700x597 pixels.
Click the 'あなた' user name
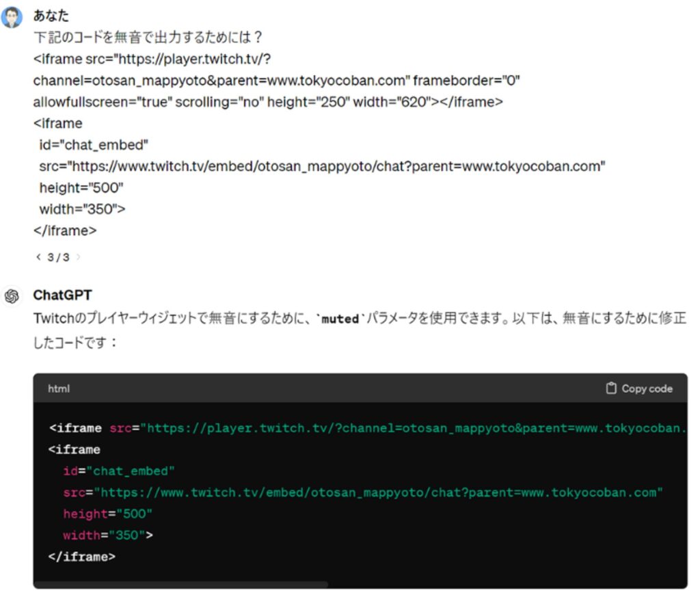(x=51, y=16)
